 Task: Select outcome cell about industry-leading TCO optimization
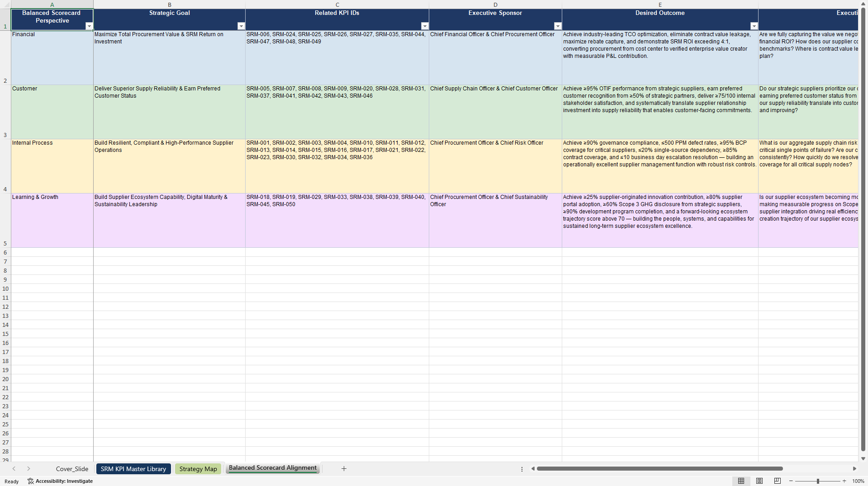pos(660,58)
